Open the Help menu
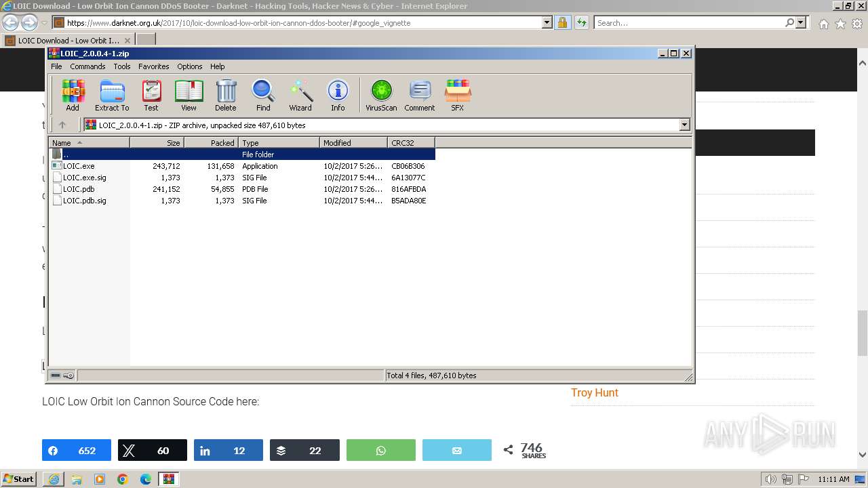The height and width of the screenshot is (488, 868). (218, 66)
